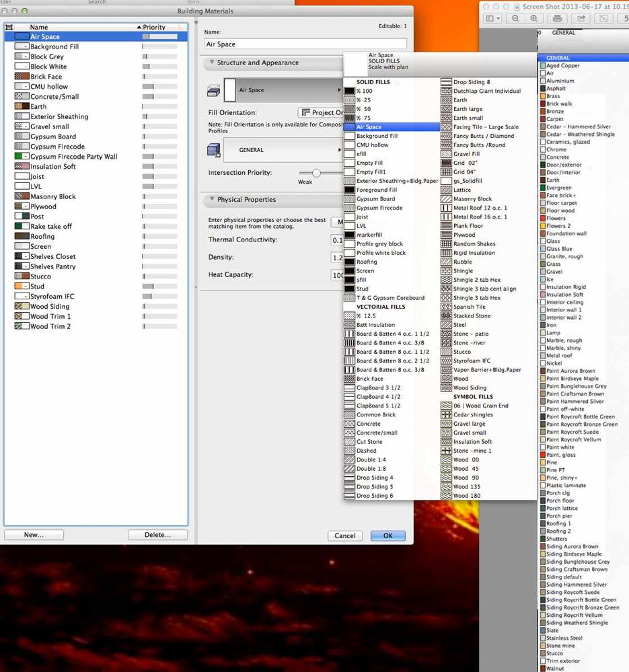This screenshot has width=629, height=672.
Task: Click the Brick Face fill pattern icon in materials list
Action: point(22,76)
